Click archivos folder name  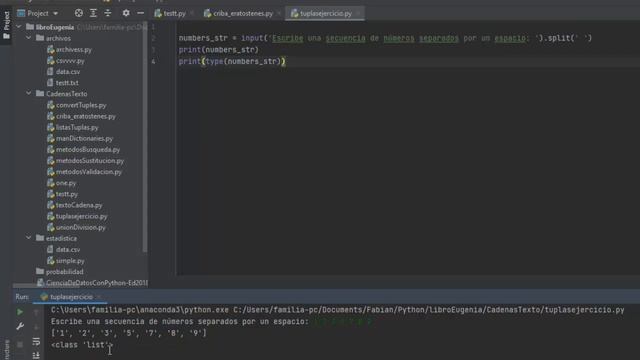click(x=58, y=38)
